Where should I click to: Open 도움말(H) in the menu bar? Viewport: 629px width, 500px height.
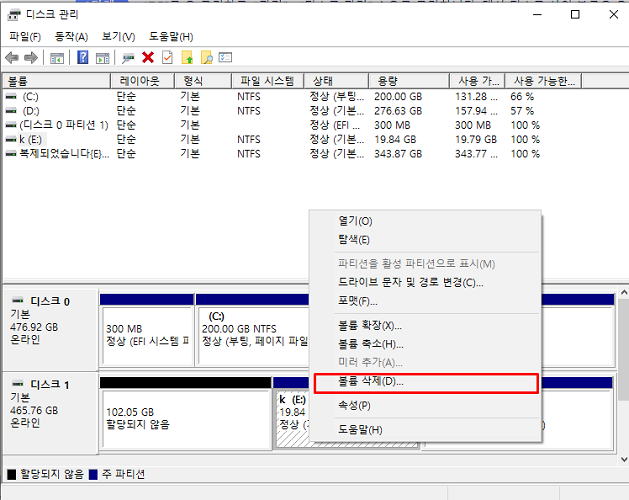171,37
